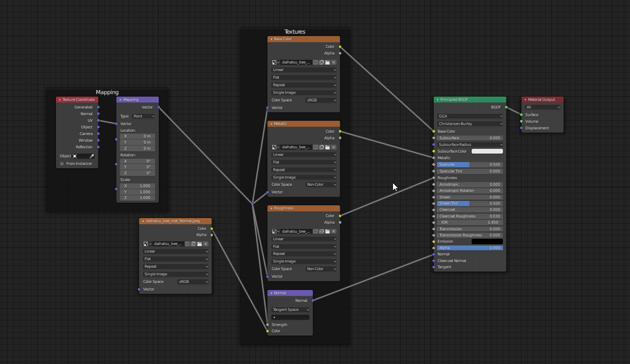Duplicate image in Base Color node
630x364 pixels.
click(321, 62)
